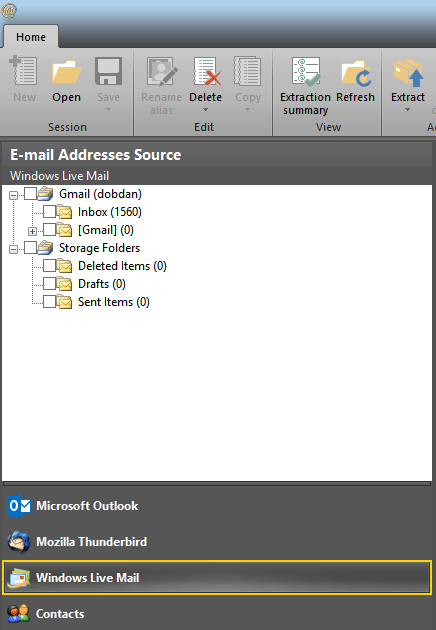The image size is (436, 630).
Task: Open the Delete dropdown arrow
Action: 205,110
